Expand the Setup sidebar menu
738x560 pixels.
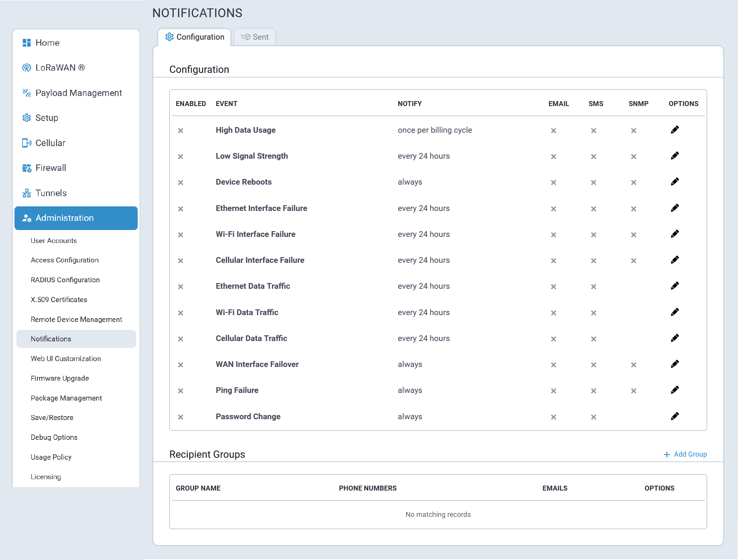pos(47,118)
